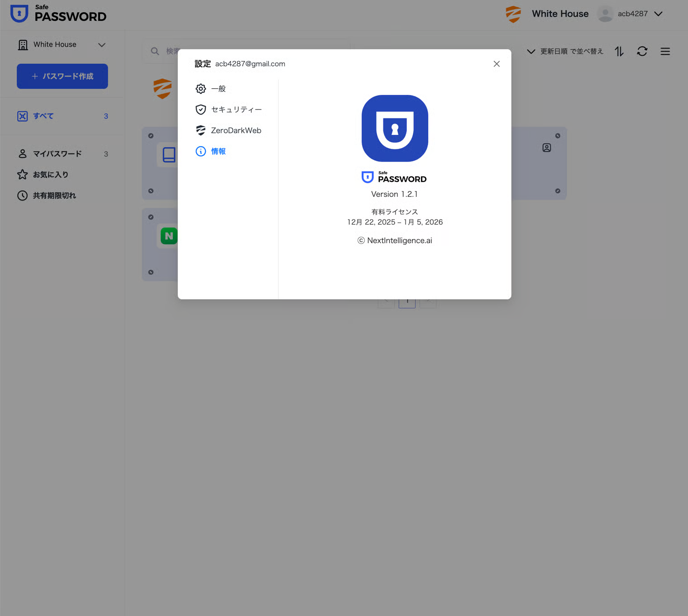The height and width of the screenshot is (616, 688).
Task: Select ZeroDarkWeb in settings menu
Action: [235, 130]
